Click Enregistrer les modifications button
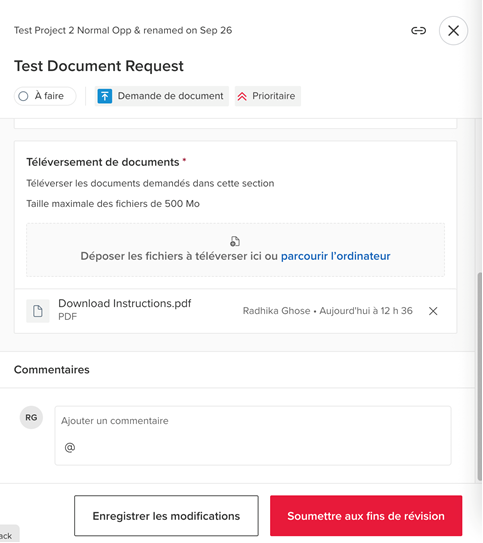483x543 pixels. [x=166, y=516]
